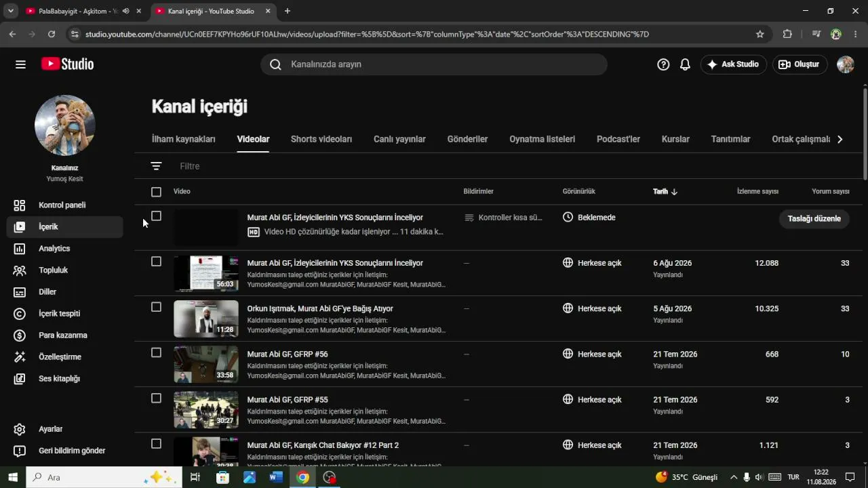Open Analytics from the sidebar
Image resolution: width=868 pixels, height=488 pixels.
click(65, 249)
